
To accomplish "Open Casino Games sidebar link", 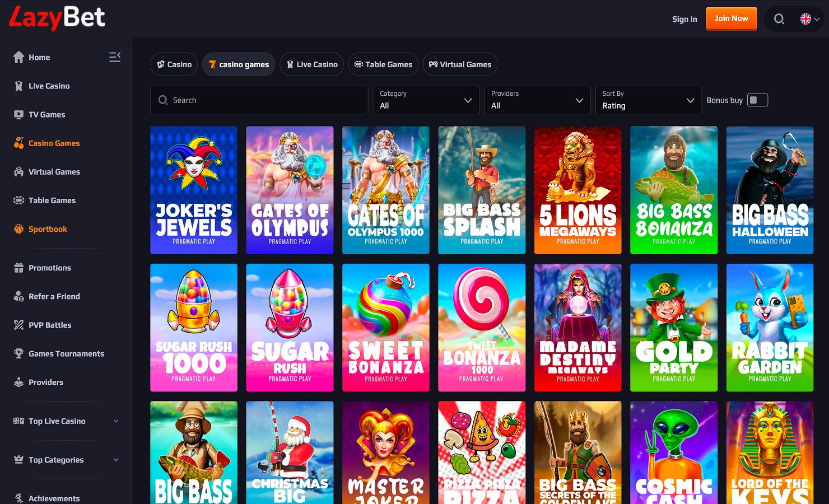I will coord(54,143).
